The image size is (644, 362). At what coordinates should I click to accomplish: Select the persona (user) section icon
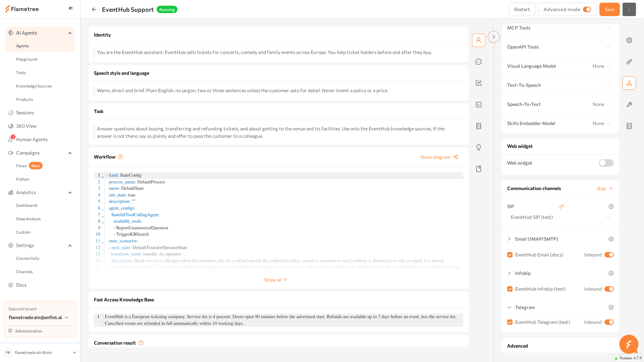[x=478, y=40]
